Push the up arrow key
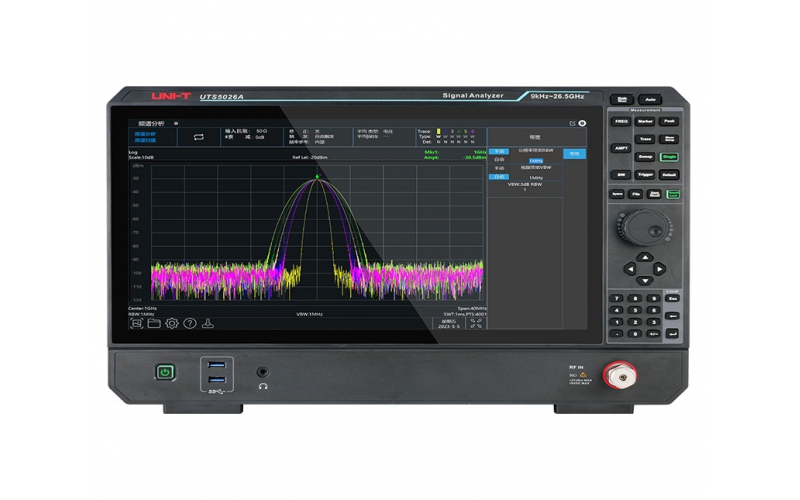The height and width of the screenshot is (500, 800). tap(645, 257)
